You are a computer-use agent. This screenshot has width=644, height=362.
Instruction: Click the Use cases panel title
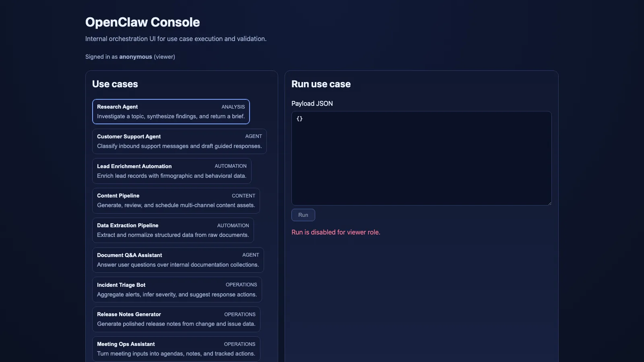pos(115,84)
